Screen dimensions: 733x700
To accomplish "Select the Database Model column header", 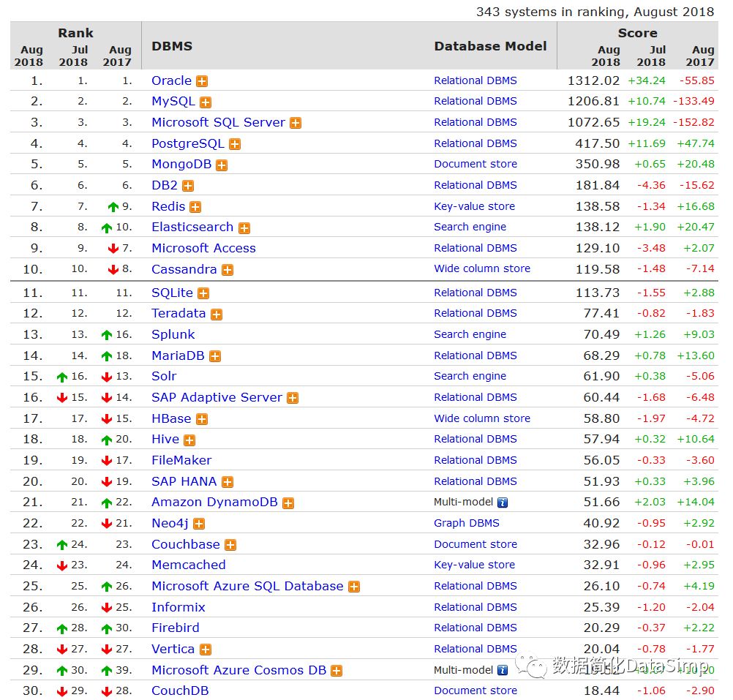I will [490, 46].
